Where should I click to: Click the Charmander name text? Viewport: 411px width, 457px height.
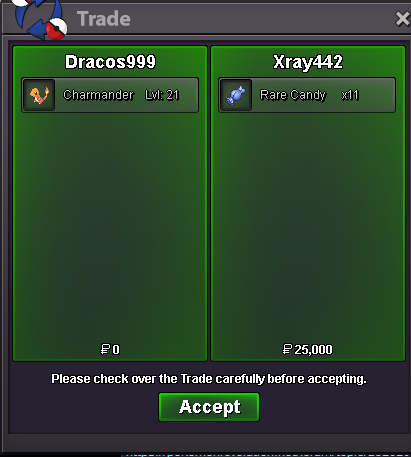(x=98, y=95)
